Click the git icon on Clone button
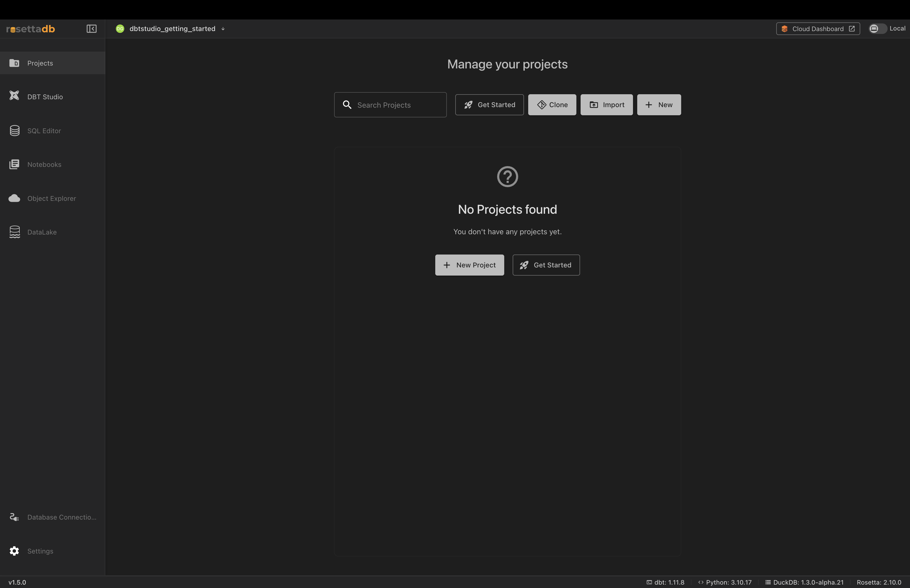Image resolution: width=910 pixels, height=588 pixels. click(x=541, y=104)
